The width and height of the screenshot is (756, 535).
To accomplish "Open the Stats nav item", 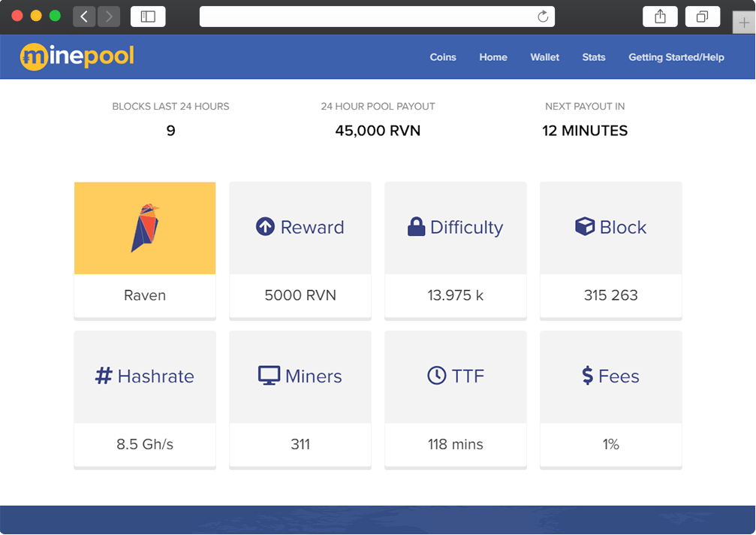I will (594, 57).
